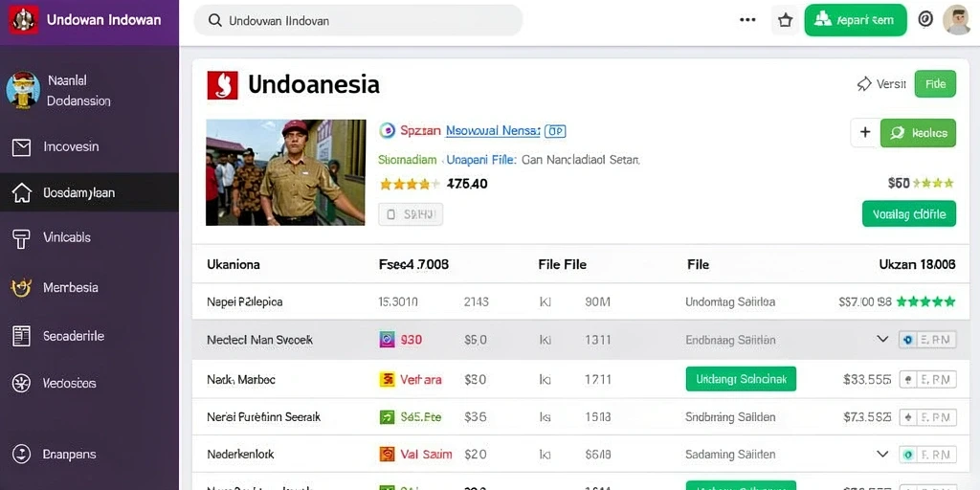Toggle the E.RM control in Nectecl row
This screenshot has height=490, width=980.
point(927,340)
